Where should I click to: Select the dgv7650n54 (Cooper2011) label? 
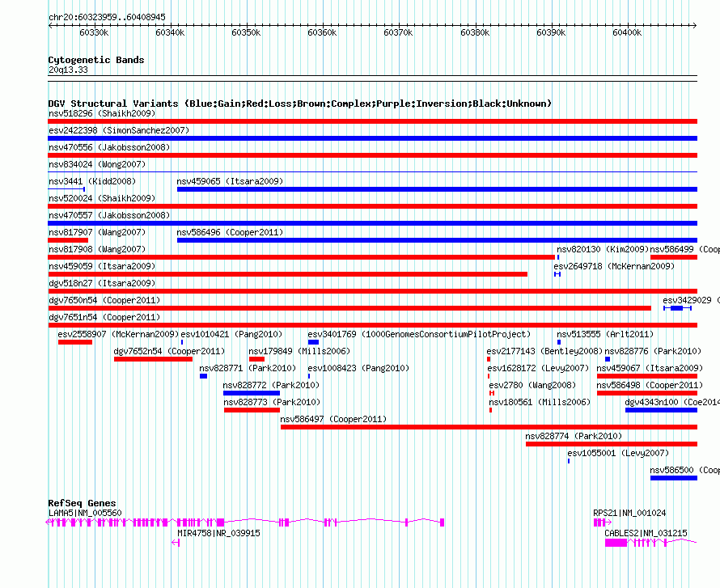click(x=104, y=300)
